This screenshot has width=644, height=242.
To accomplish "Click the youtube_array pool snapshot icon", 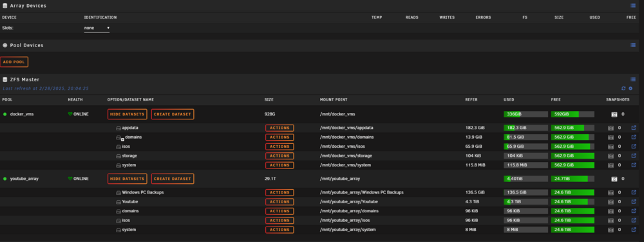I will [614, 179].
